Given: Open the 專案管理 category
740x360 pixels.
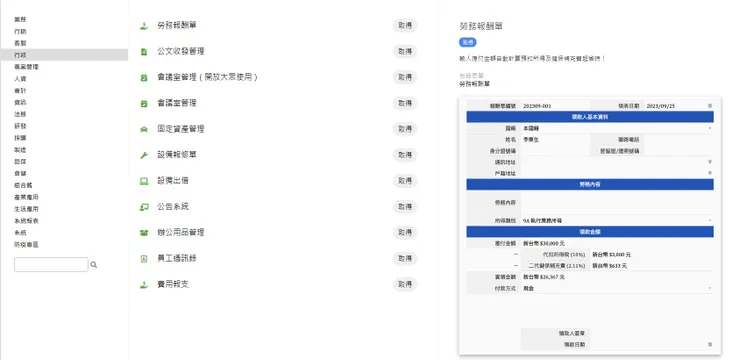Looking at the screenshot, I should click(x=26, y=67).
